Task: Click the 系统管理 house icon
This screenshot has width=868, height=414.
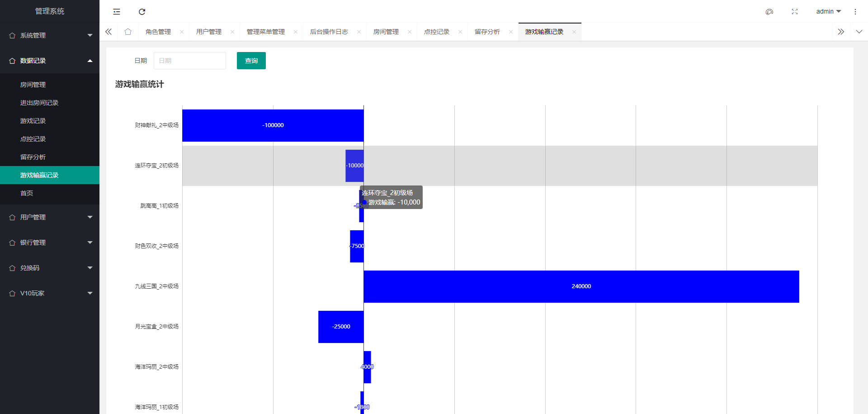Action: pos(12,35)
